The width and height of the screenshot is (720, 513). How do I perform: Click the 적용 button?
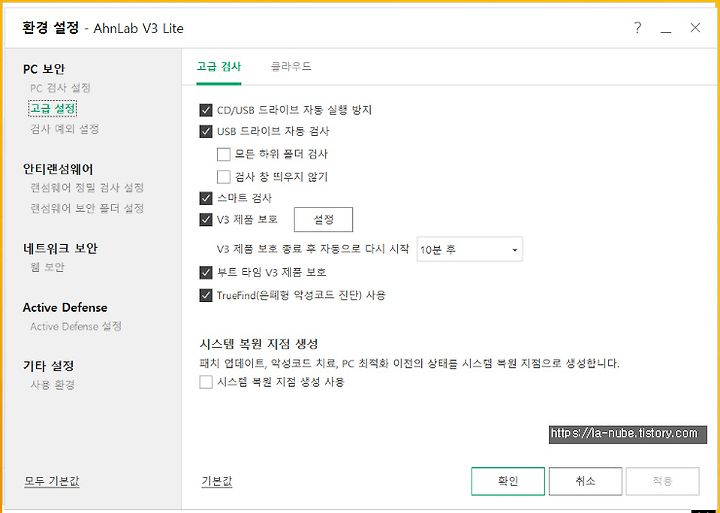(663, 481)
